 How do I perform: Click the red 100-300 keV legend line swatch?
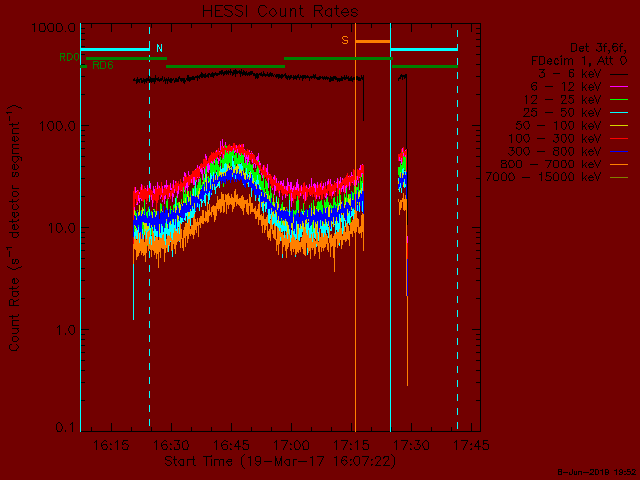click(x=619, y=139)
